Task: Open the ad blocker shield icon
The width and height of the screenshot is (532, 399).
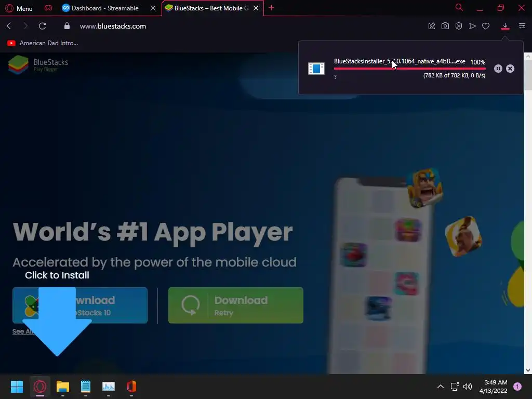Action: 459,26
